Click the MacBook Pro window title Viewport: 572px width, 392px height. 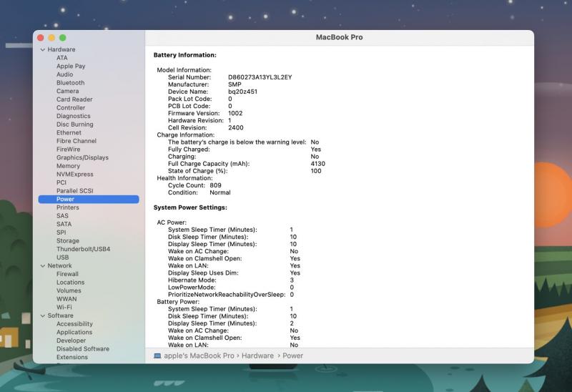[339, 37]
